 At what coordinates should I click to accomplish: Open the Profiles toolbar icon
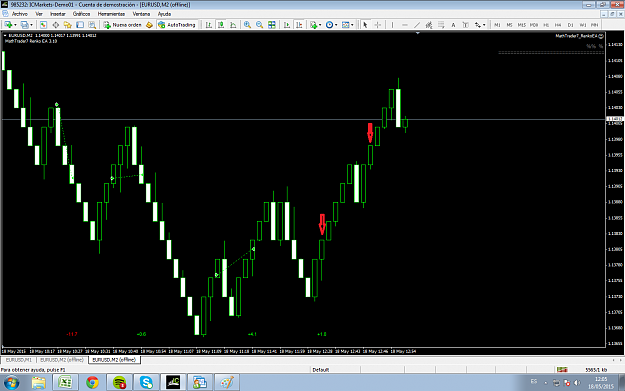click(x=25, y=25)
